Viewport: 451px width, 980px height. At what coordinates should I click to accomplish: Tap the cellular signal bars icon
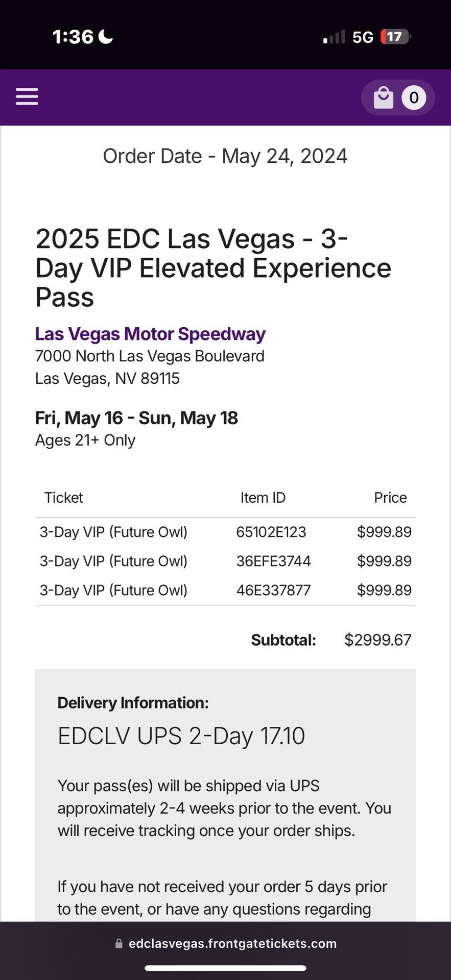click(334, 37)
